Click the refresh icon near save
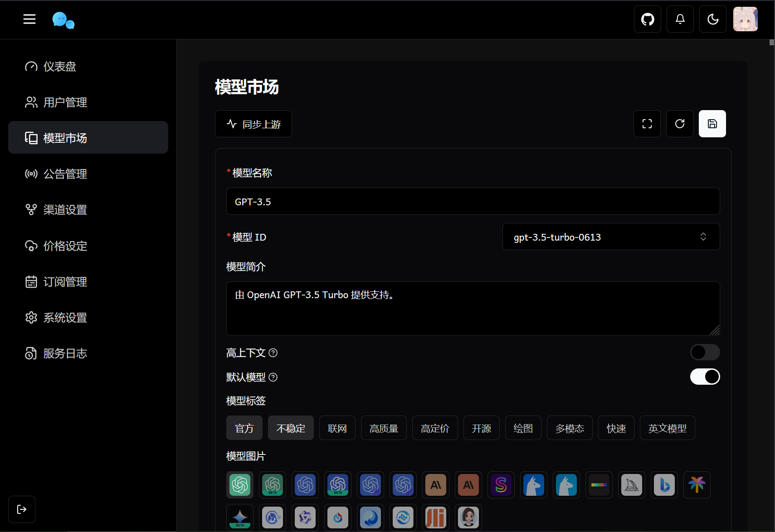 (679, 124)
